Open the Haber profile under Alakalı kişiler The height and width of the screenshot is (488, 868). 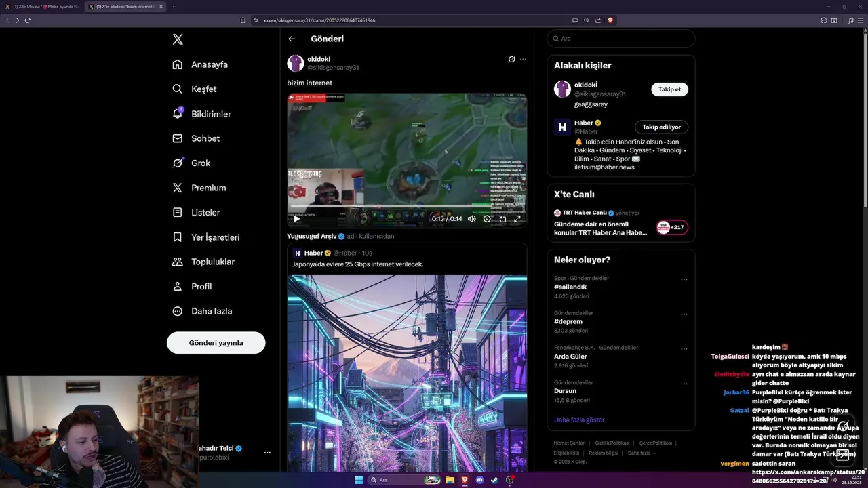coord(584,123)
